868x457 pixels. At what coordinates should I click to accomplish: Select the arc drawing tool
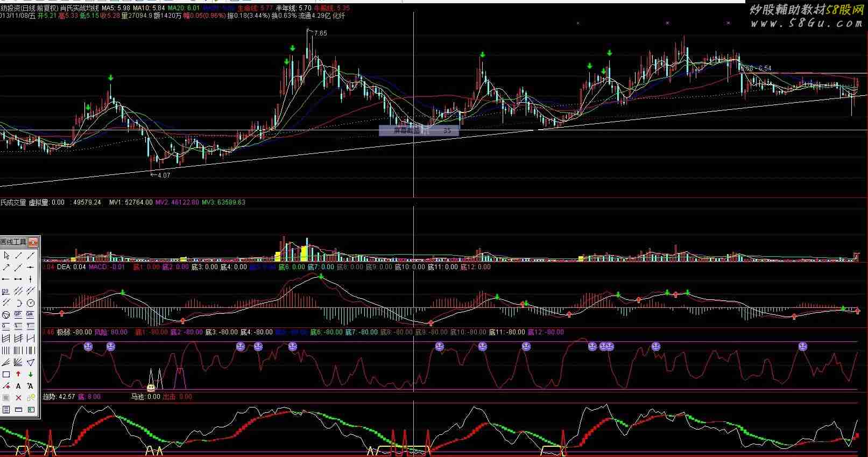[x=18, y=303]
